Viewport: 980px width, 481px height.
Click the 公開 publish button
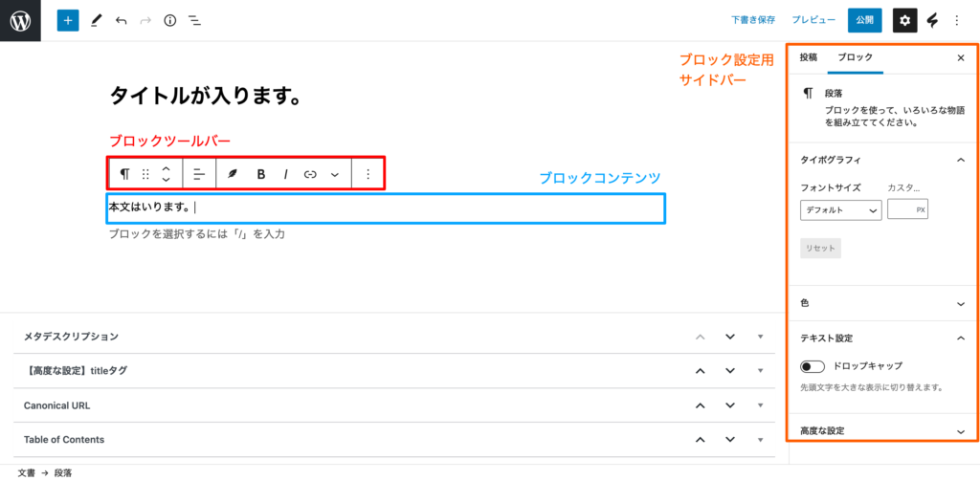click(865, 20)
